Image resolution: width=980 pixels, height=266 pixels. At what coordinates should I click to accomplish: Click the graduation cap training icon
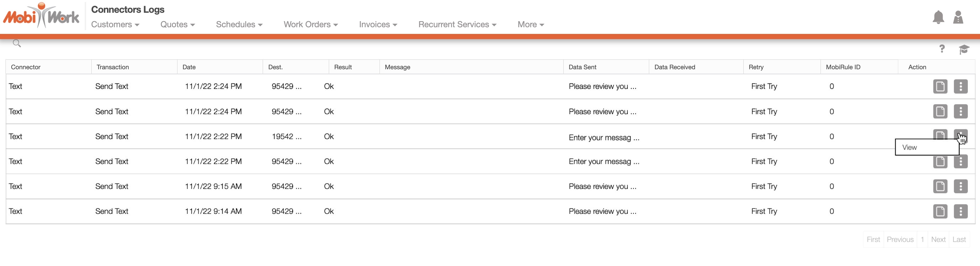click(964, 49)
